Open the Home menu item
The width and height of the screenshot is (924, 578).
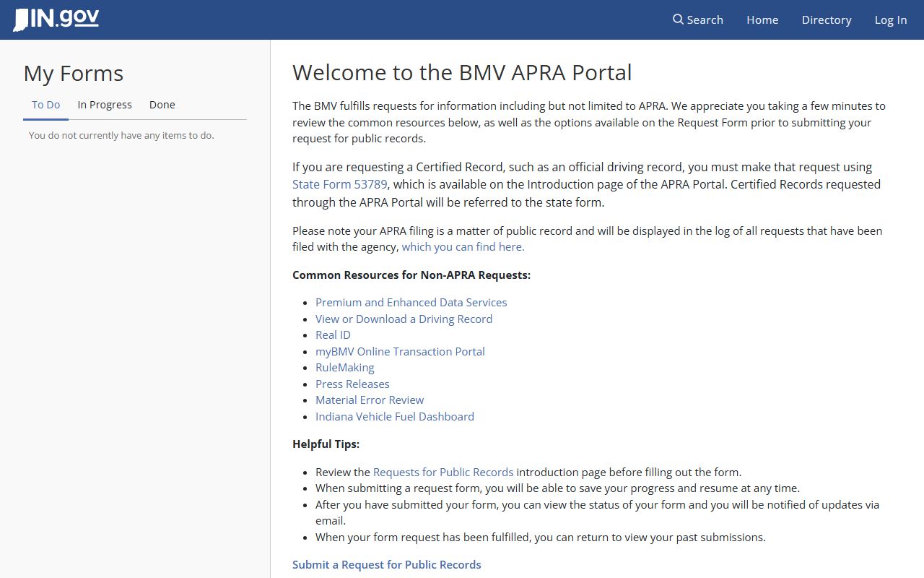[x=762, y=20]
